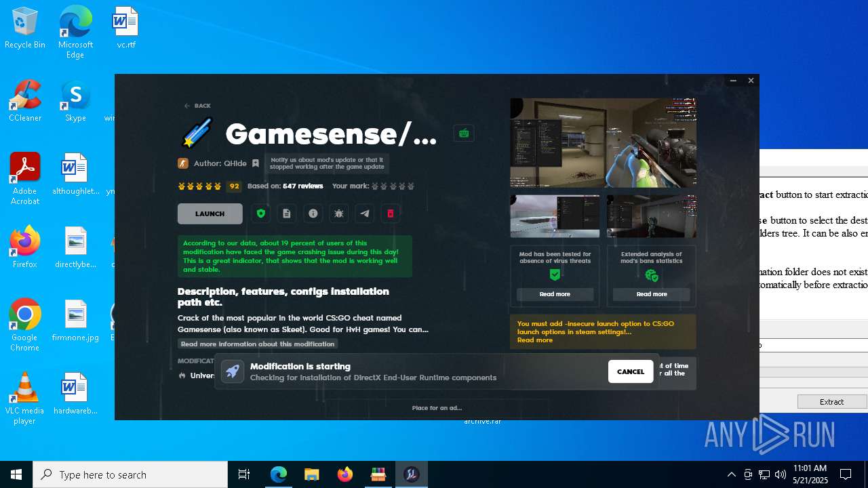
Task: Click the green notify icon next to title
Action: tap(464, 134)
